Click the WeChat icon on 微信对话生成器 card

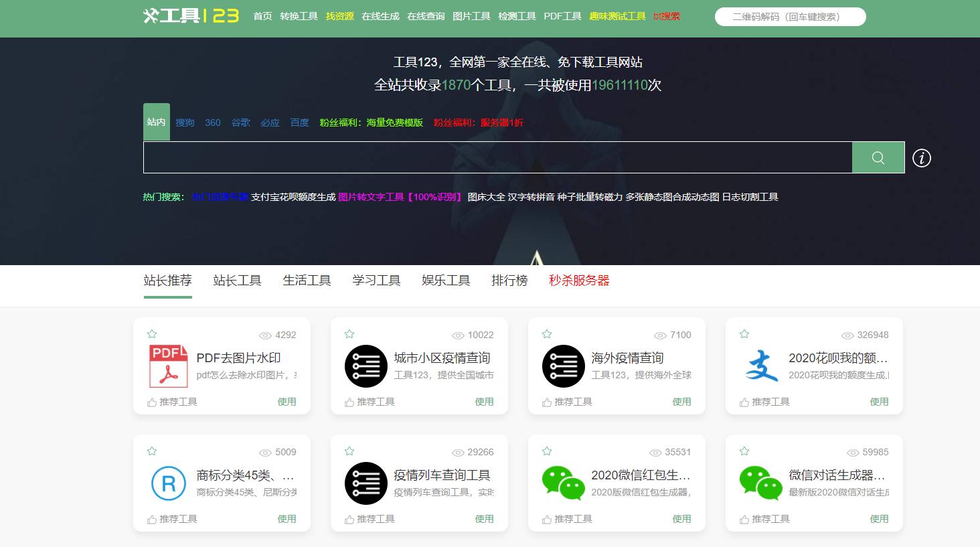(x=761, y=483)
